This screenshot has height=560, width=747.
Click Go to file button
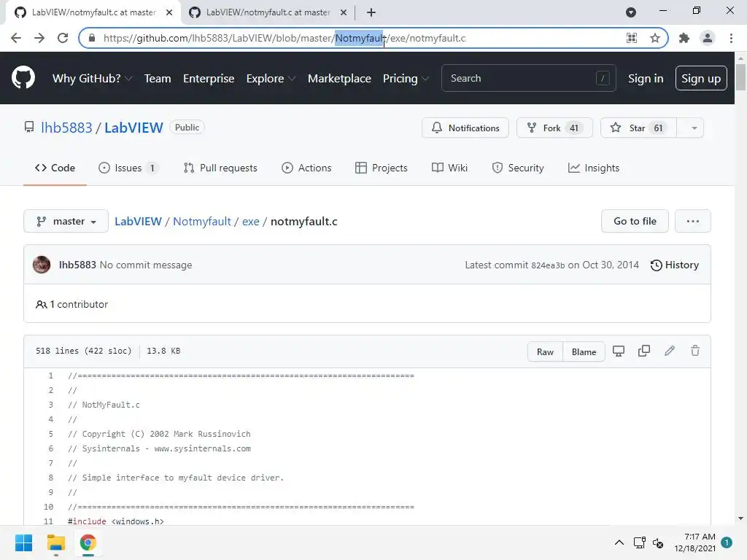(635, 221)
